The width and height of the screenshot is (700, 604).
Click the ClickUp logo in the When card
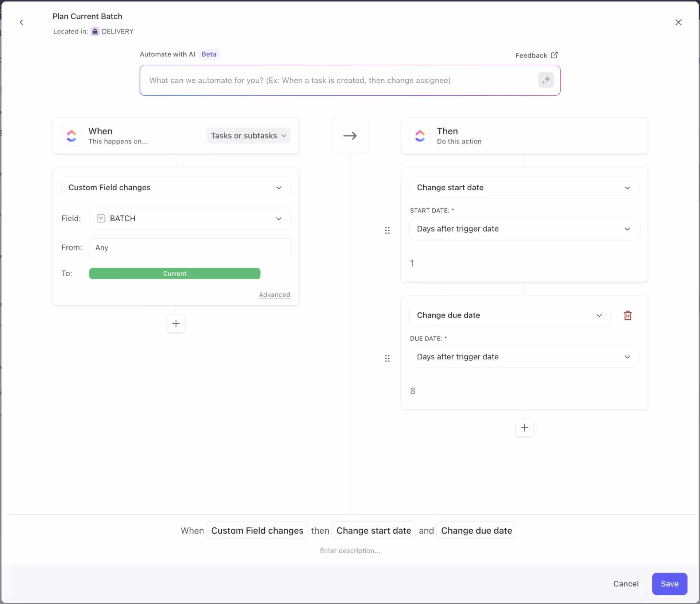click(71, 135)
